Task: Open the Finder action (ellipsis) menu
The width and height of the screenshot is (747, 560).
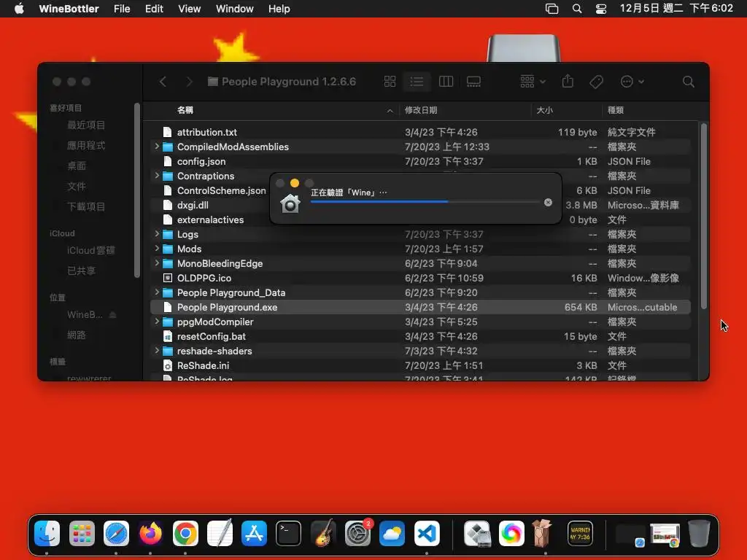Action: tap(632, 82)
